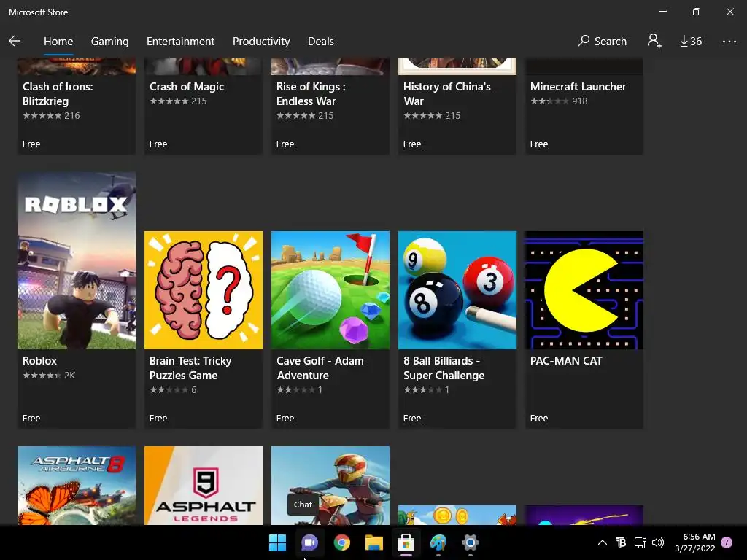The width and height of the screenshot is (747, 560).
Task: Click the Clash of Irons: Blitzkrieg title
Action: [x=58, y=94]
